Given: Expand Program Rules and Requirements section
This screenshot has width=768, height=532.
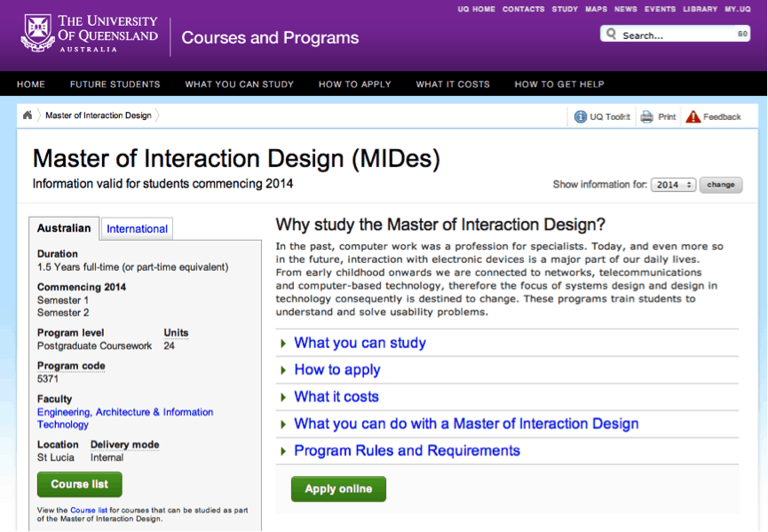Looking at the screenshot, I should coord(407,450).
